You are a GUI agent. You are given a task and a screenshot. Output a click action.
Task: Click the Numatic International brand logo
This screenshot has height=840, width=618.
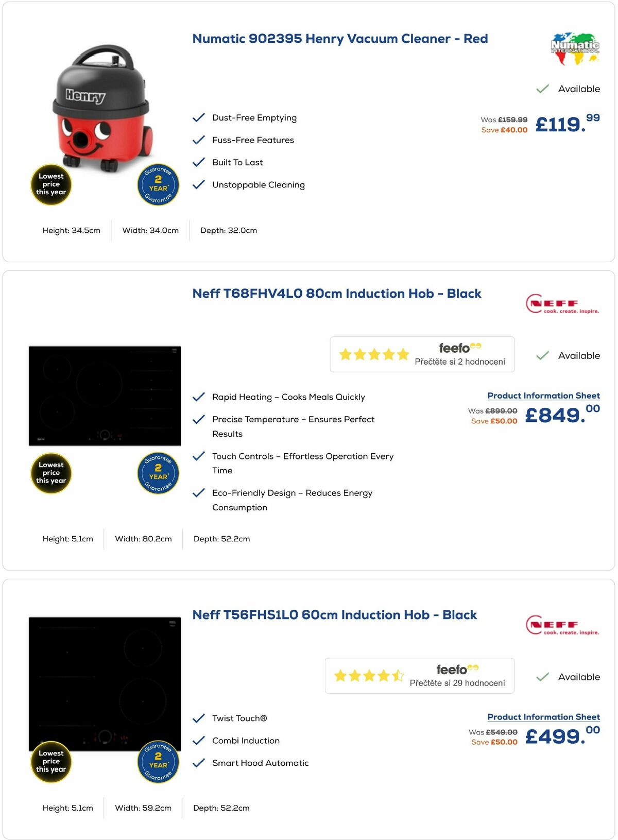point(574,47)
